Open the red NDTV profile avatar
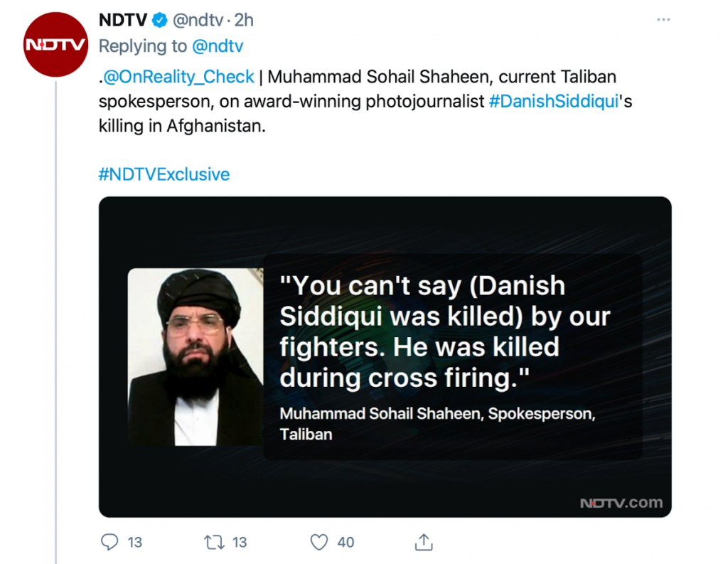 pos(55,44)
